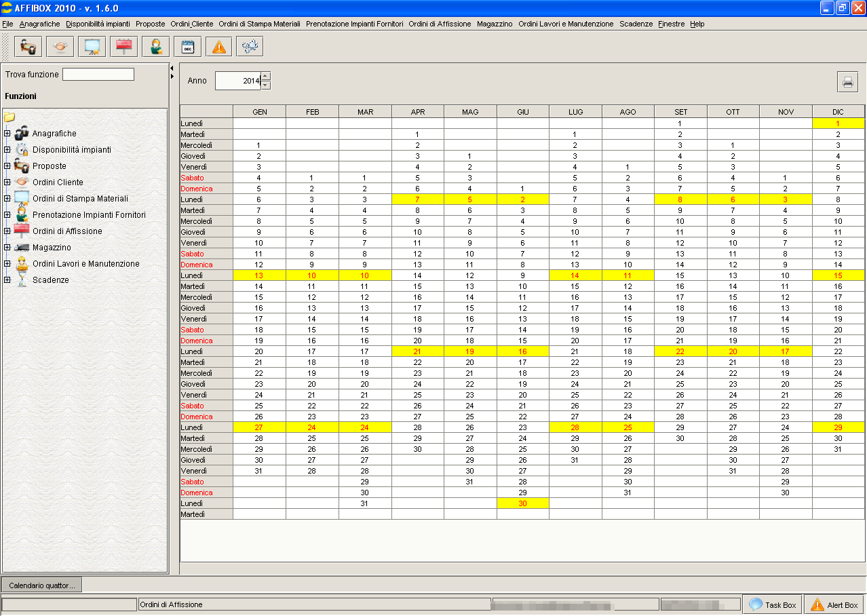The image size is (867, 616).
Task: Click the meeting table toolbar icon
Action: [28, 47]
